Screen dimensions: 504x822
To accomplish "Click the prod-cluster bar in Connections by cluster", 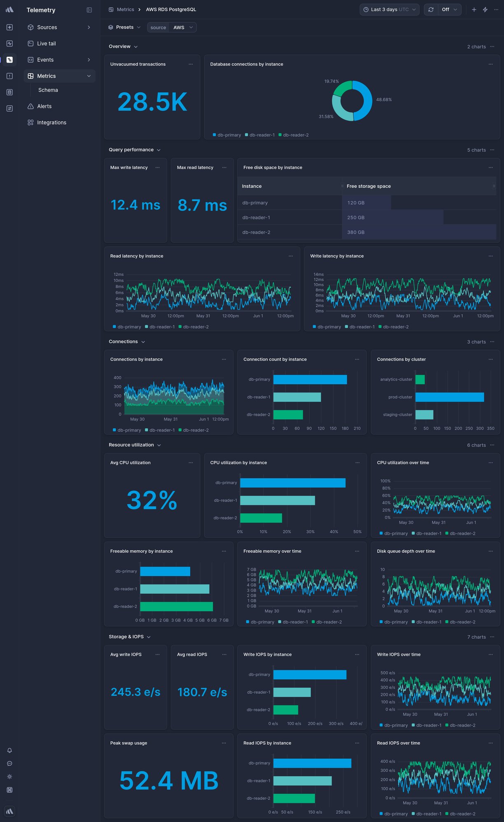I will pos(450,397).
